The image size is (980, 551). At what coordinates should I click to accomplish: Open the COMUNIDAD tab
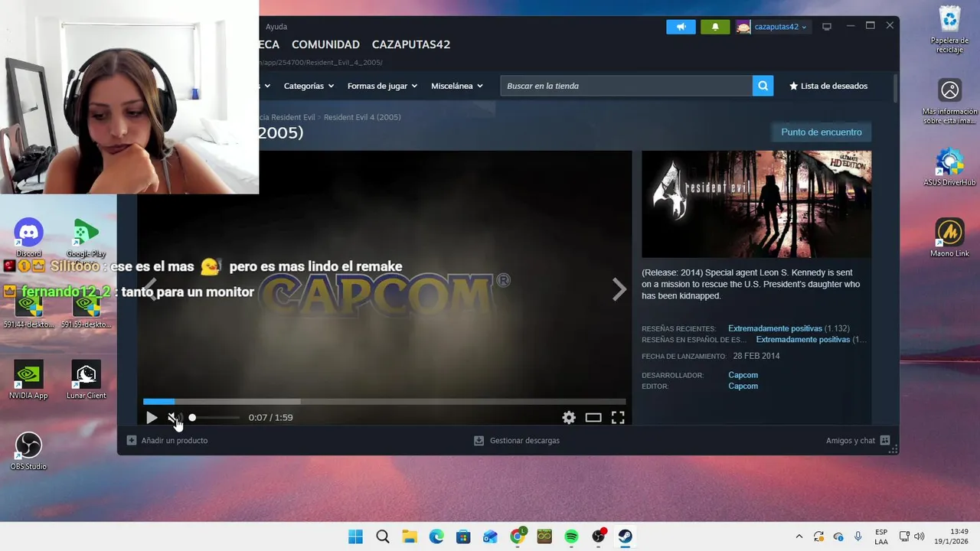[325, 44]
